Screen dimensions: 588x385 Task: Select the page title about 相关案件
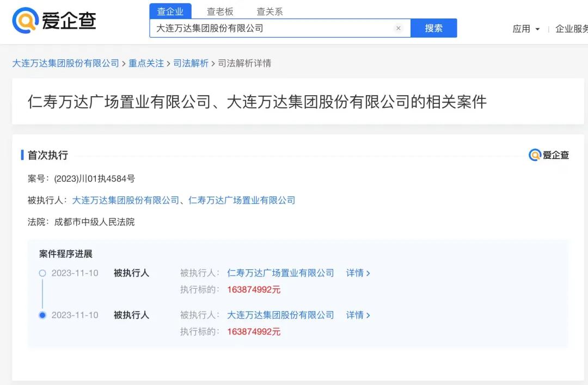coord(257,102)
